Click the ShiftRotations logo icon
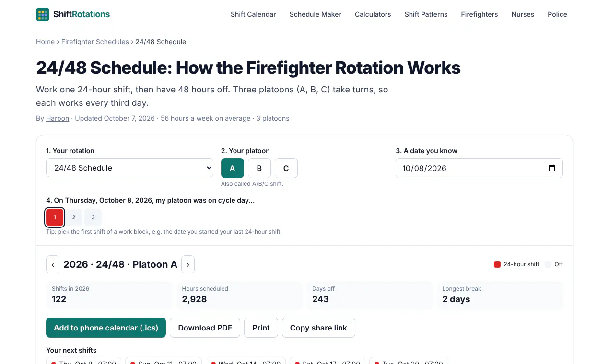Screen dimensions: 609x364 [x=43, y=14]
